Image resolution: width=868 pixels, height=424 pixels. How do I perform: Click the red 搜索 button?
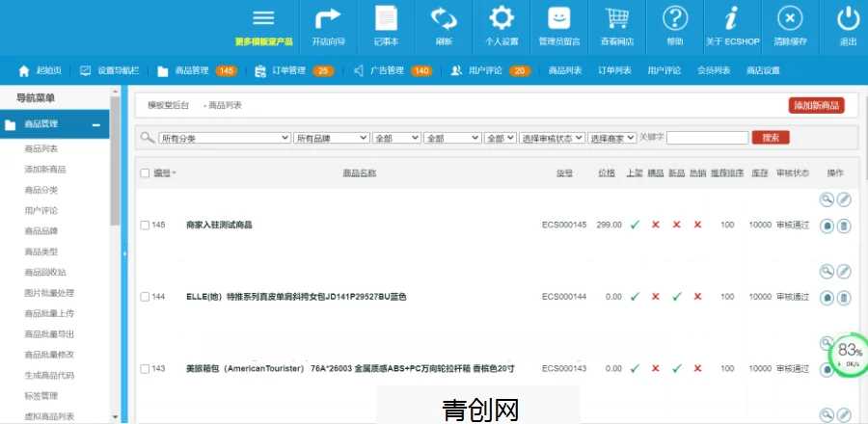tap(771, 138)
